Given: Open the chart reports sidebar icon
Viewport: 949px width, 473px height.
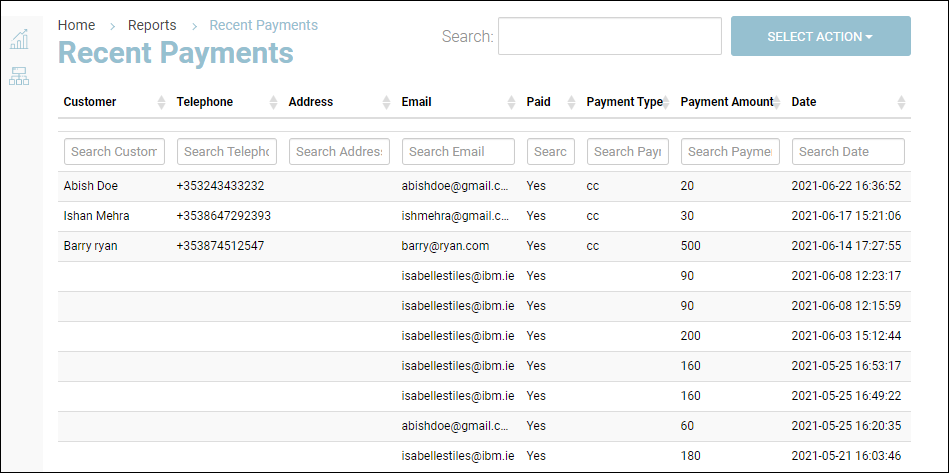Looking at the screenshot, I should pos(19,40).
